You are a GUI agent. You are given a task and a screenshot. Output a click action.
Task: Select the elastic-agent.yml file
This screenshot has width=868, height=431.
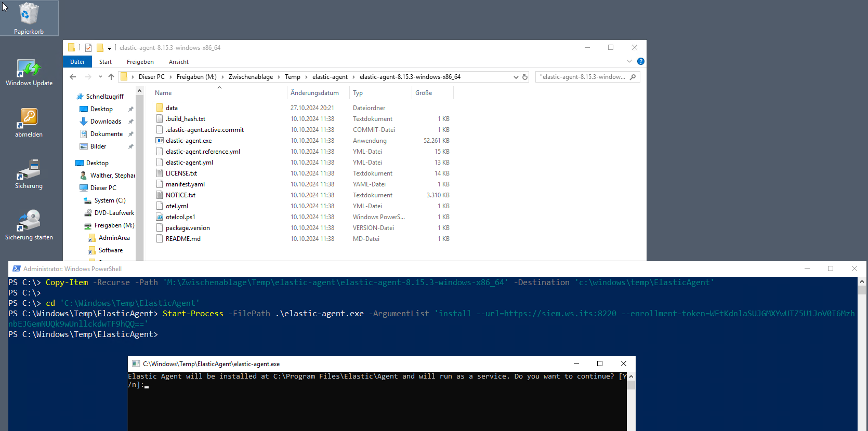[x=189, y=163]
